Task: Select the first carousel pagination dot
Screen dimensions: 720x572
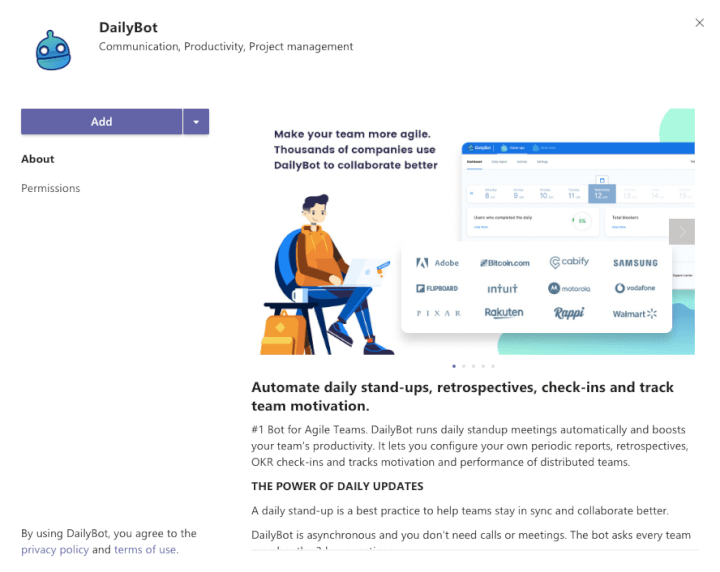Action: point(454,366)
